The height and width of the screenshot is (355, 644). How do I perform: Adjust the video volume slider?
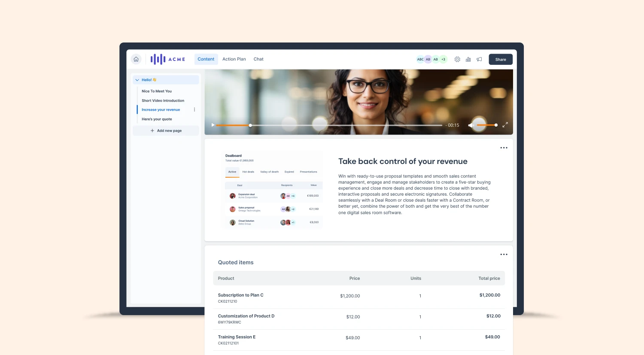click(487, 125)
